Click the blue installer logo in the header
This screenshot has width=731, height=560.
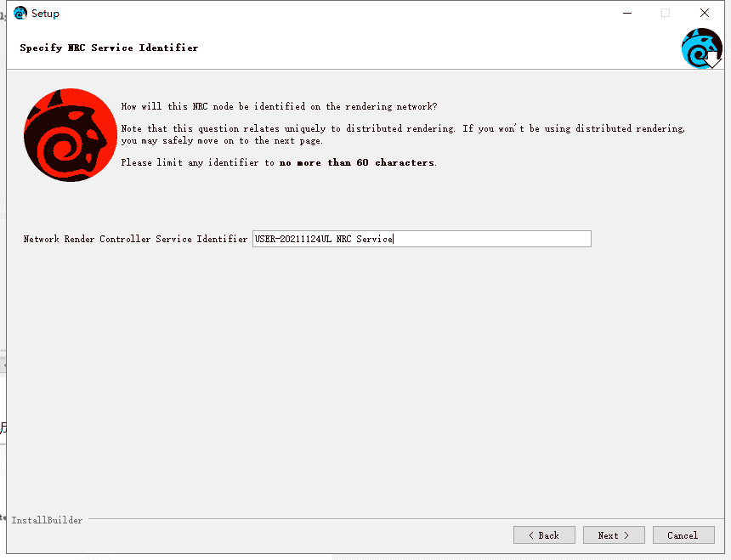coord(701,48)
